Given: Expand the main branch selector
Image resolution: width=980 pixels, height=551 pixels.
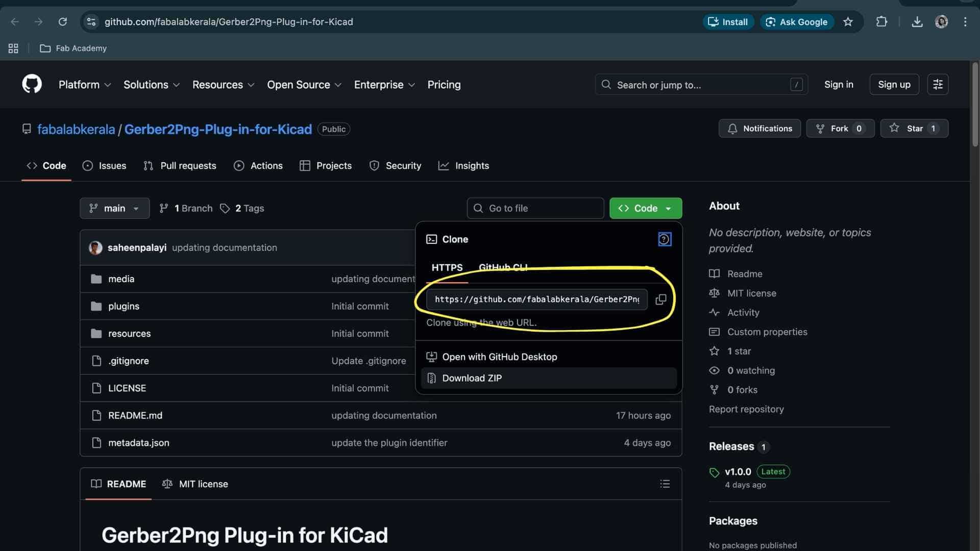Looking at the screenshot, I should pyautogui.click(x=114, y=208).
